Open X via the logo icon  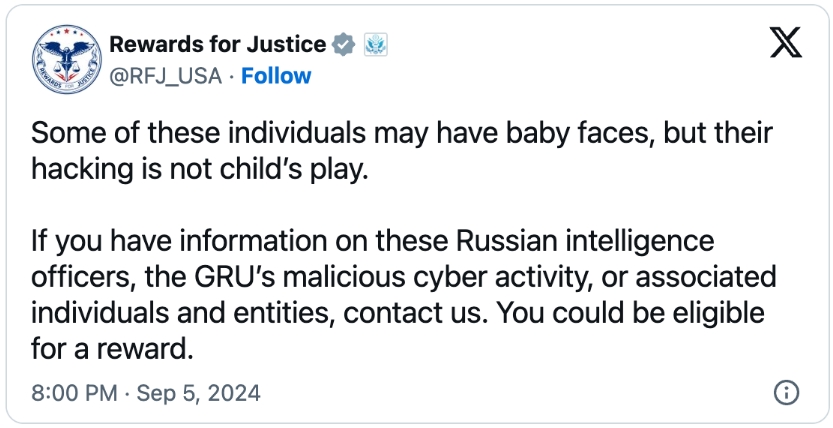point(786,44)
